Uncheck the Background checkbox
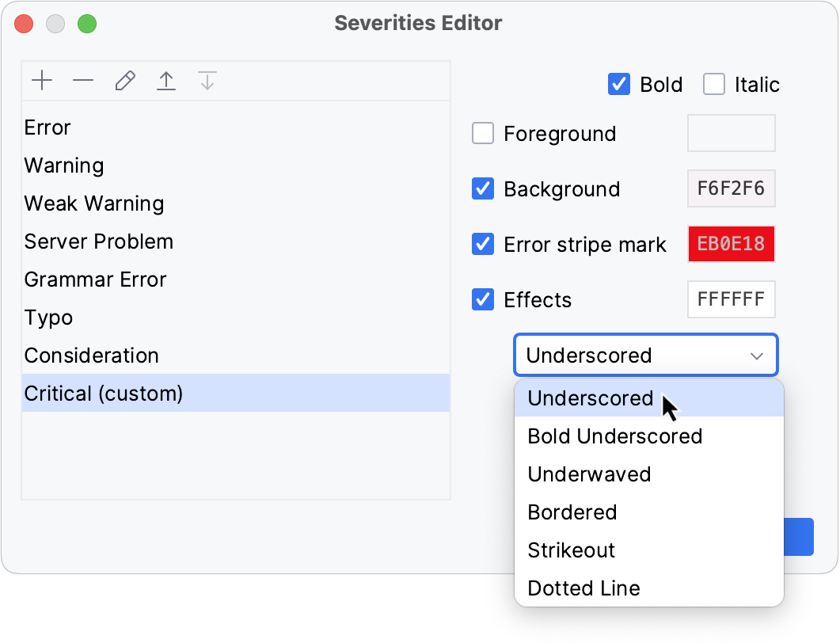The height and width of the screenshot is (643, 840). pyautogui.click(x=483, y=189)
